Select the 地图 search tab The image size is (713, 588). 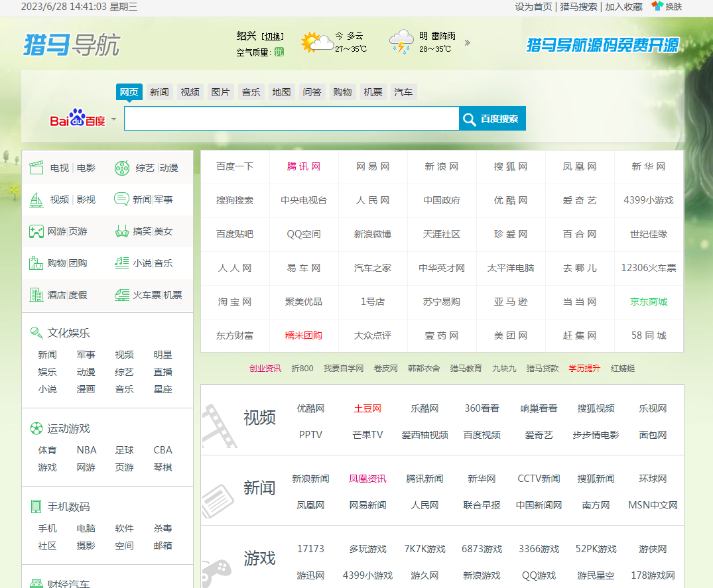click(281, 91)
